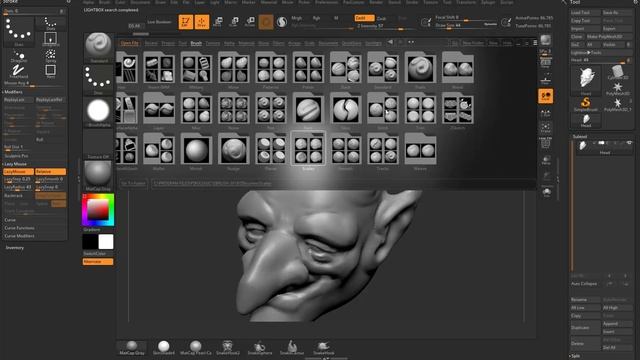This screenshot has height=360, width=640.
Task: Activate the Move transform mode
Action: tap(218, 22)
